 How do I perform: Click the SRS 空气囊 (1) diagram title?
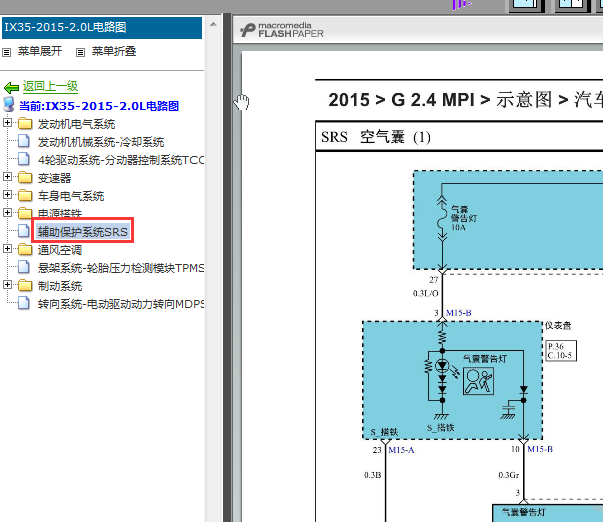376,137
